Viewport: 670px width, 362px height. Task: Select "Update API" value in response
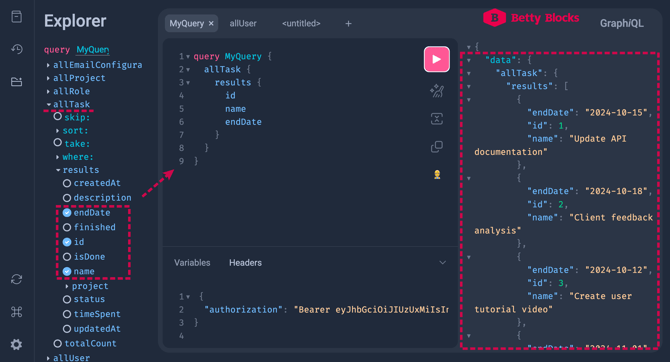point(599,139)
